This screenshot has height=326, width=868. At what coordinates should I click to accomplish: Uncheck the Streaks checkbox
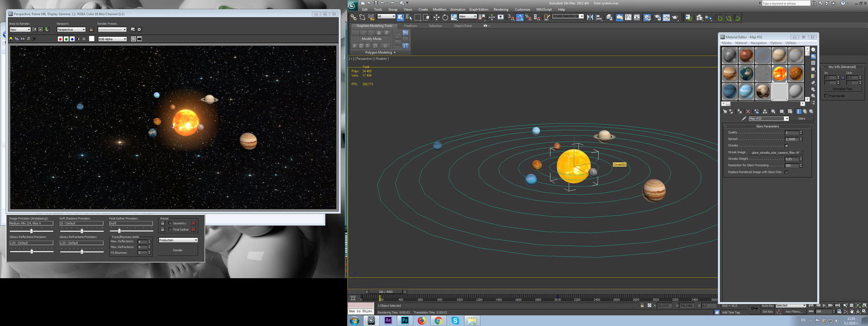point(787,145)
